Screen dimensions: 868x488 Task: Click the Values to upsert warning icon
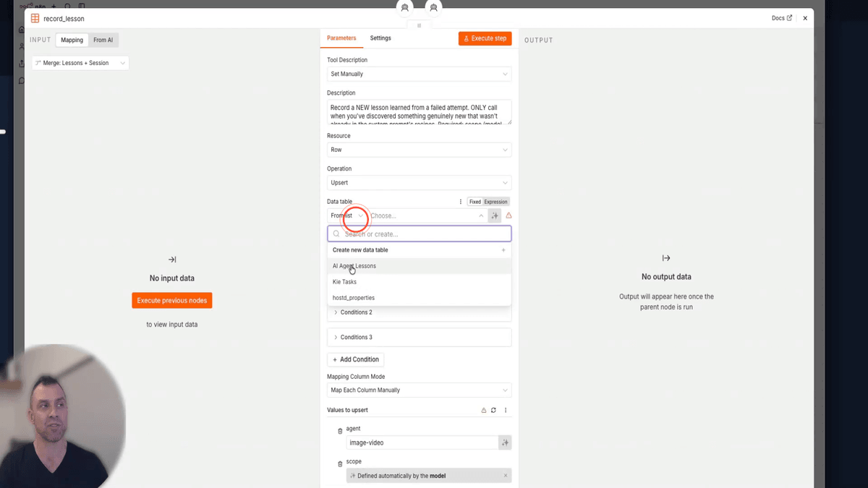(x=484, y=410)
